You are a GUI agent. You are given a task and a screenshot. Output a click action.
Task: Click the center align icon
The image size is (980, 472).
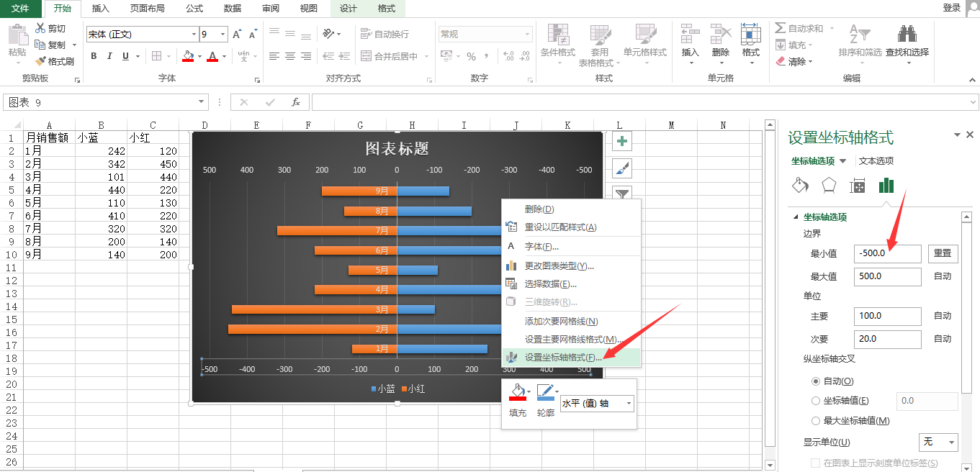pos(290,56)
